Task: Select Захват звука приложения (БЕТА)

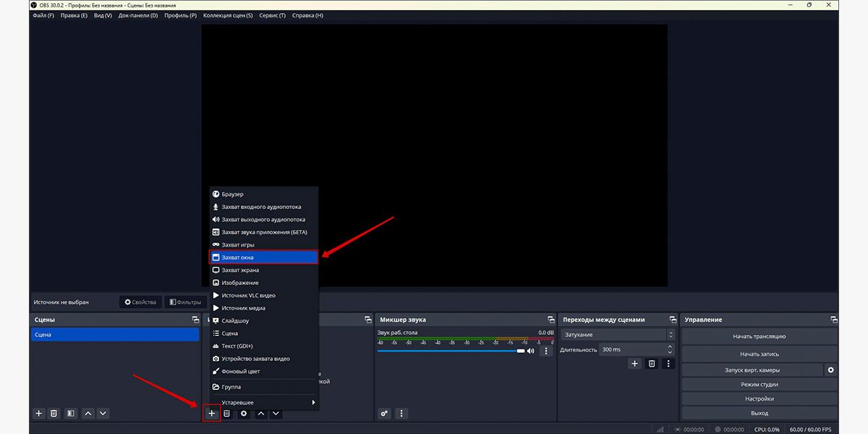Action: [x=264, y=232]
